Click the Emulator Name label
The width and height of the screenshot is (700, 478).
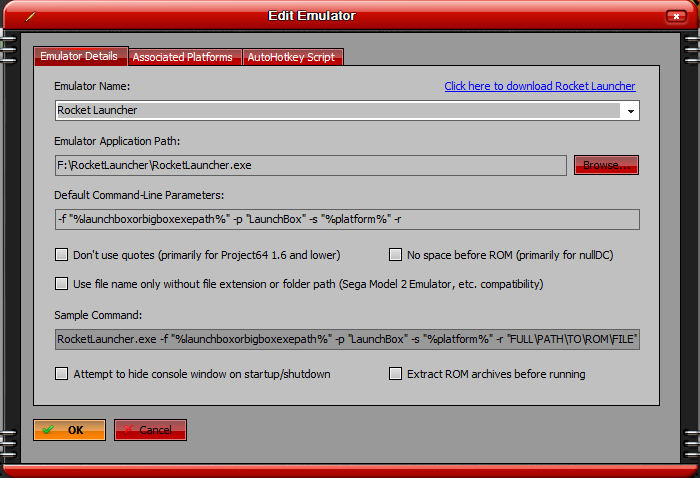click(x=92, y=86)
